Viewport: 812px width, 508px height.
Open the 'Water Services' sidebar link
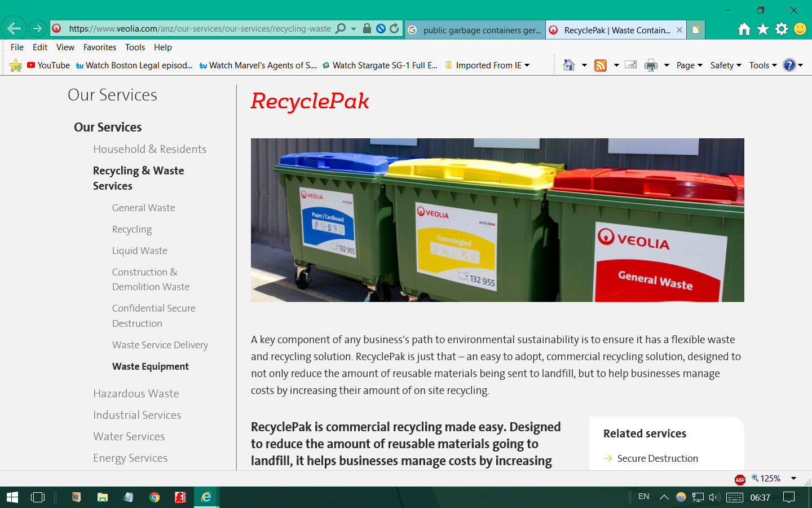tap(129, 436)
